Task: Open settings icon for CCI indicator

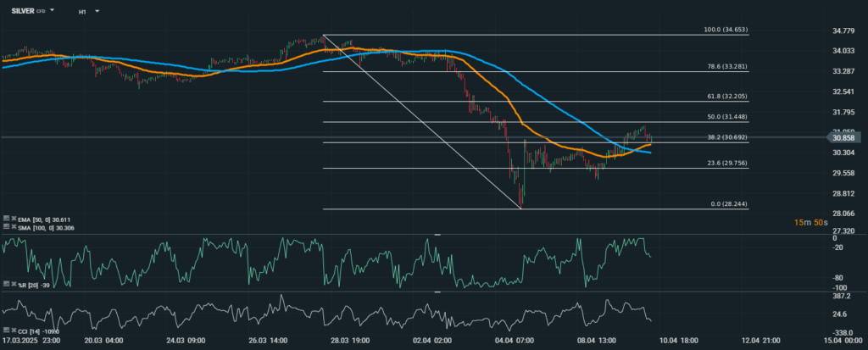Action: click(5, 328)
